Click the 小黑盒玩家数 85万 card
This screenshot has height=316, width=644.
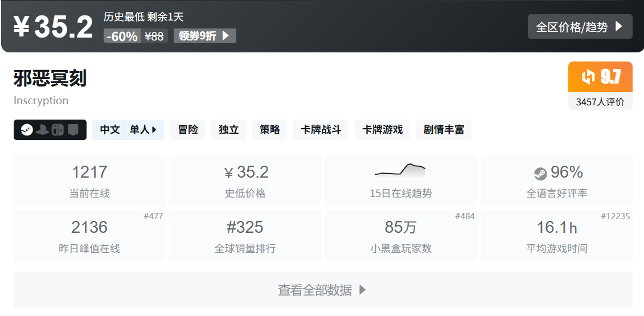pyautogui.click(x=401, y=236)
